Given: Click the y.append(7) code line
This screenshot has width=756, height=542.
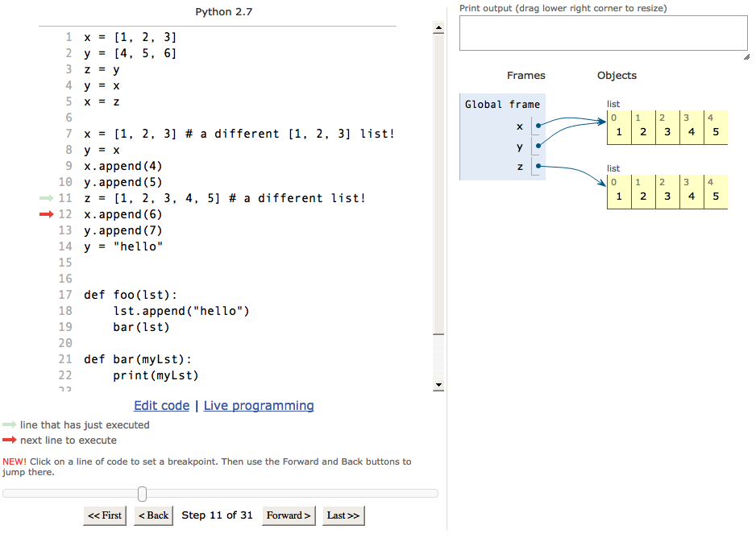Looking at the screenshot, I should 123,230.
